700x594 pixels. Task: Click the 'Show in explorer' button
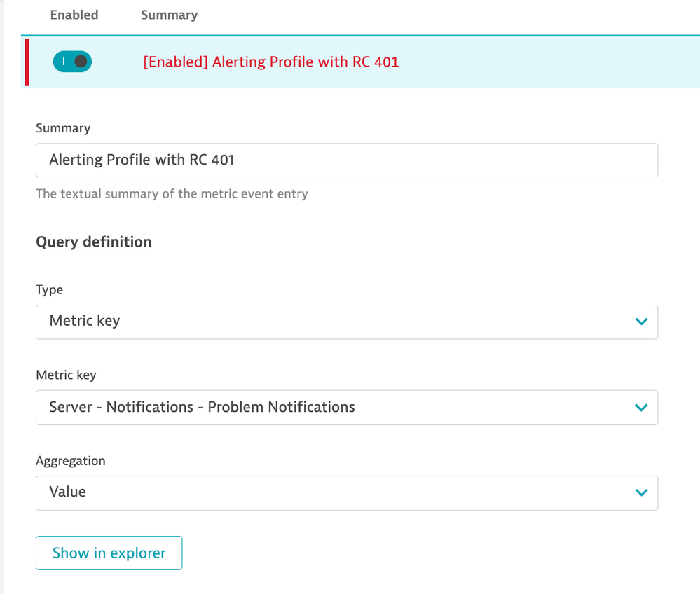[x=109, y=553]
